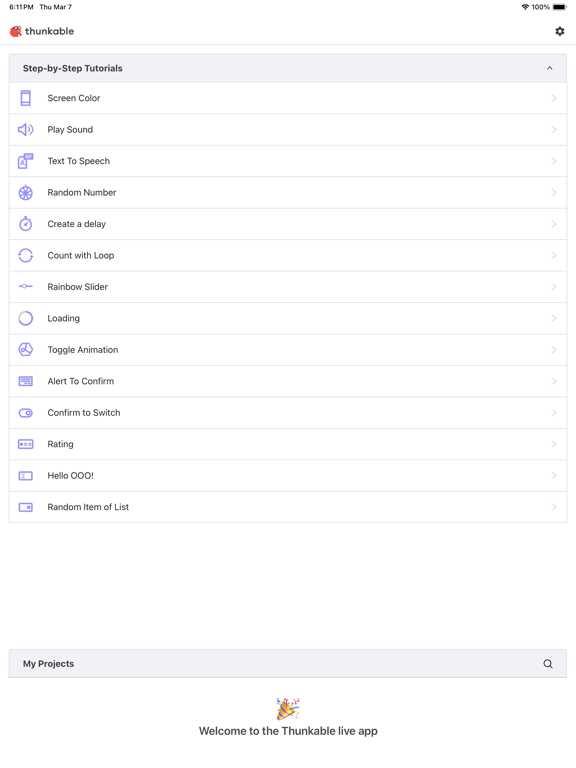Open Random Item of List tutorial
This screenshot has width=576, height=768.
click(x=288, y=507)
